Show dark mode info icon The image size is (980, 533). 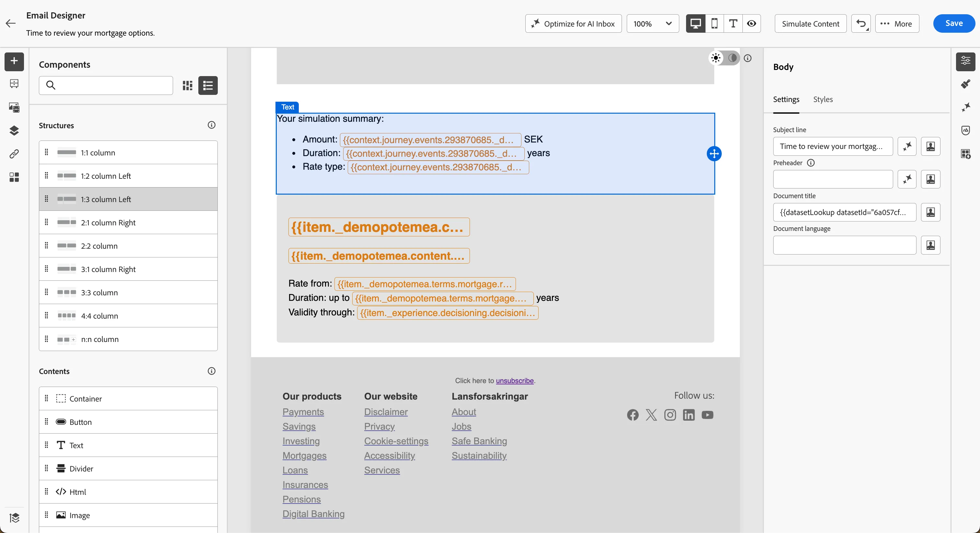748,58
